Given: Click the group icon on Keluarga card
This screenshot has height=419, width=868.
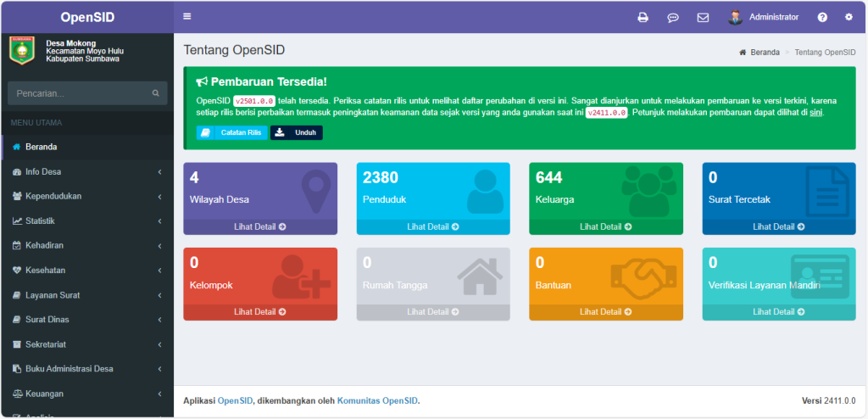Looking at the screenshot, I should click(x=648, y=190).
